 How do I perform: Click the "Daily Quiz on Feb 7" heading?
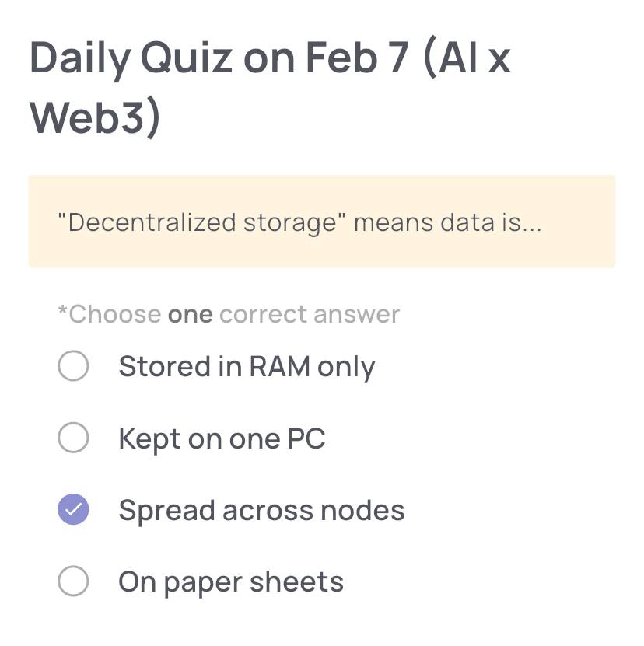coord(218,58)
